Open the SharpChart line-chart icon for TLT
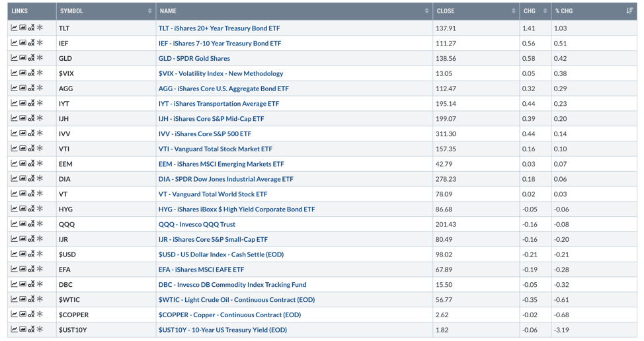The width and height of the screenshot is (644, 341). click(14, 28)
